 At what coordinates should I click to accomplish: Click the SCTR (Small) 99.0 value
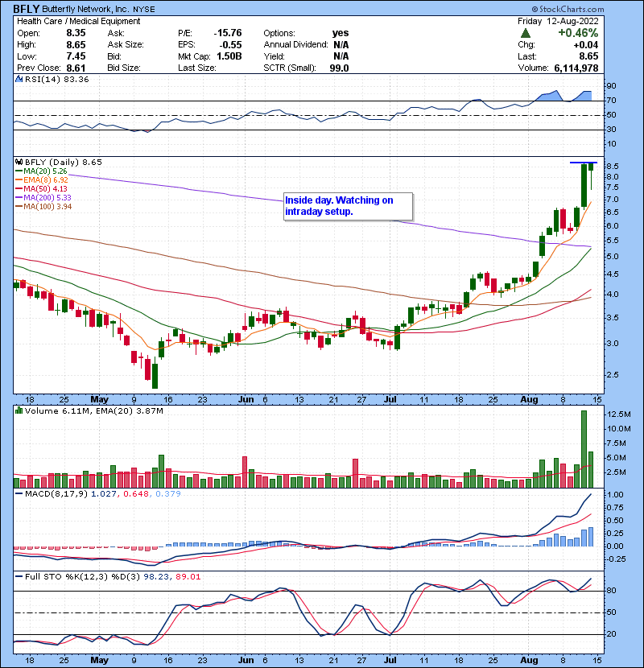[339, 68]
